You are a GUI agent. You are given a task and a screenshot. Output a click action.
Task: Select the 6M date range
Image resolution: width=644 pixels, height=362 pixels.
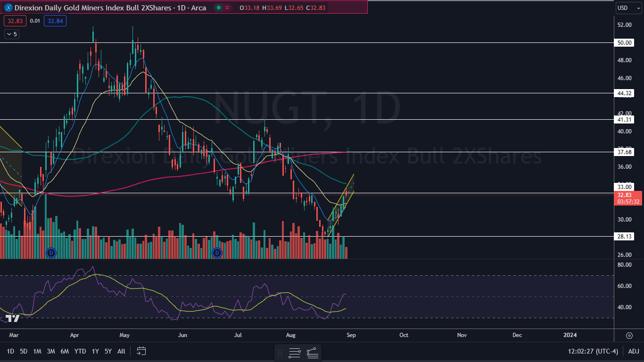[65, 351]
